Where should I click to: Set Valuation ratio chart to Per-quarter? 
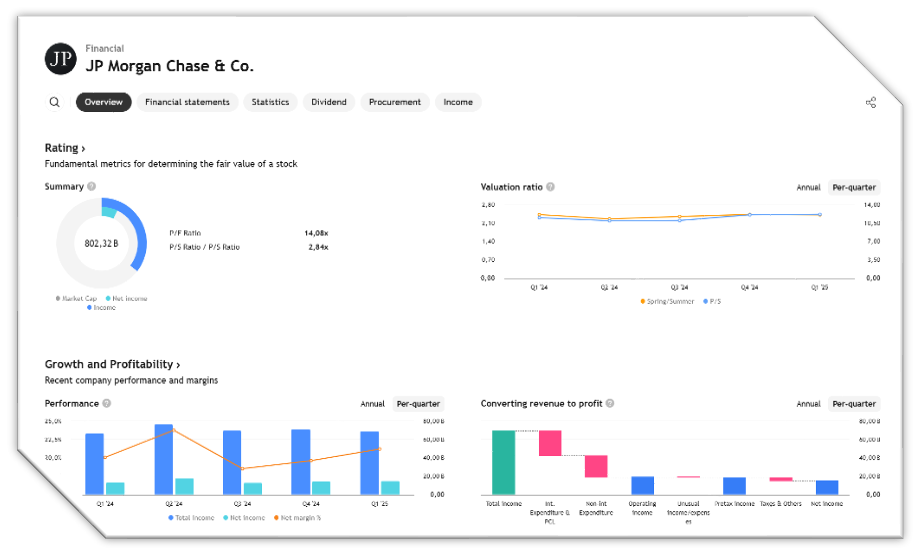pos(854,188)
